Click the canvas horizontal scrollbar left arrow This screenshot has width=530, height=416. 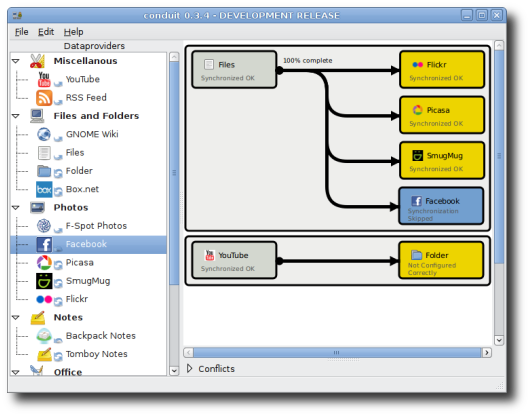189,352
